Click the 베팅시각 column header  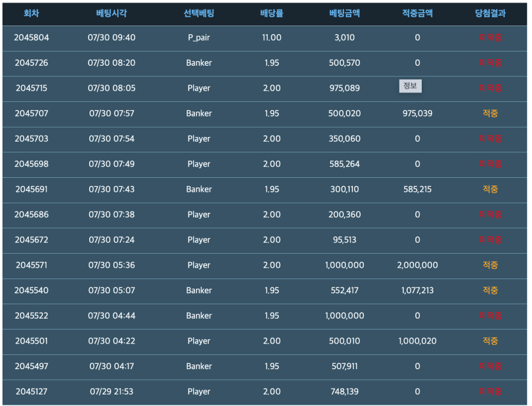(x=111, y=13)
